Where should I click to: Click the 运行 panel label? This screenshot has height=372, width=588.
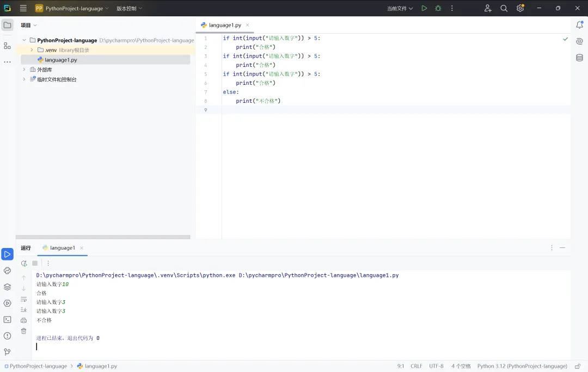(x=26, y=247)
